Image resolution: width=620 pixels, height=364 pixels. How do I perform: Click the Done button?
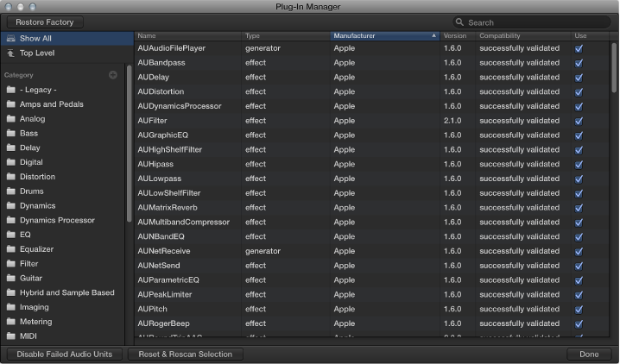pyautogui.click(x=589, y=355)
